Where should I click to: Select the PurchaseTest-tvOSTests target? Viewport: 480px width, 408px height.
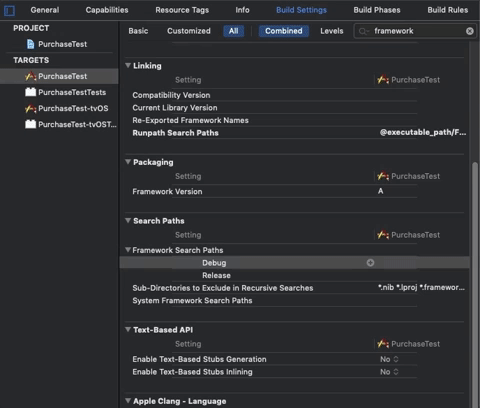click(x=71, y=124)
